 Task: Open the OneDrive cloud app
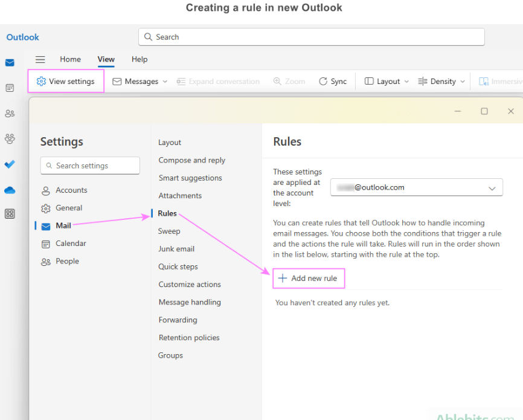[x=10, y=190]
